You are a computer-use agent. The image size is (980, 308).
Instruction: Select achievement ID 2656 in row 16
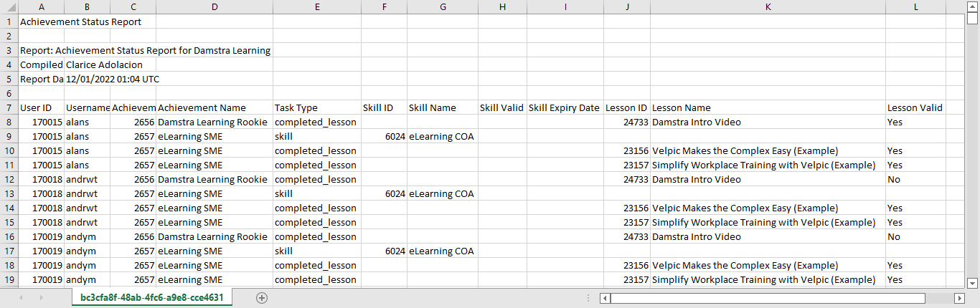pos(133,236)
